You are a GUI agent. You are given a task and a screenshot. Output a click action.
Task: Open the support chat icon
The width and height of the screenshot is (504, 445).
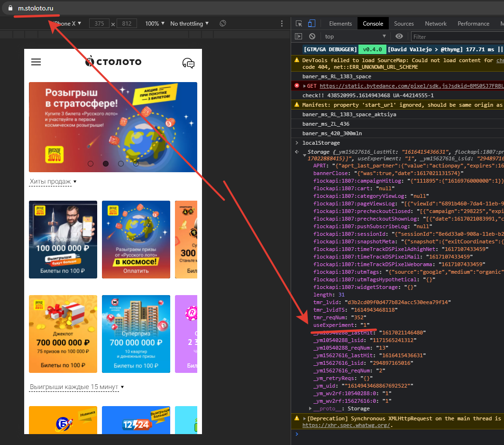click(188, 63)
